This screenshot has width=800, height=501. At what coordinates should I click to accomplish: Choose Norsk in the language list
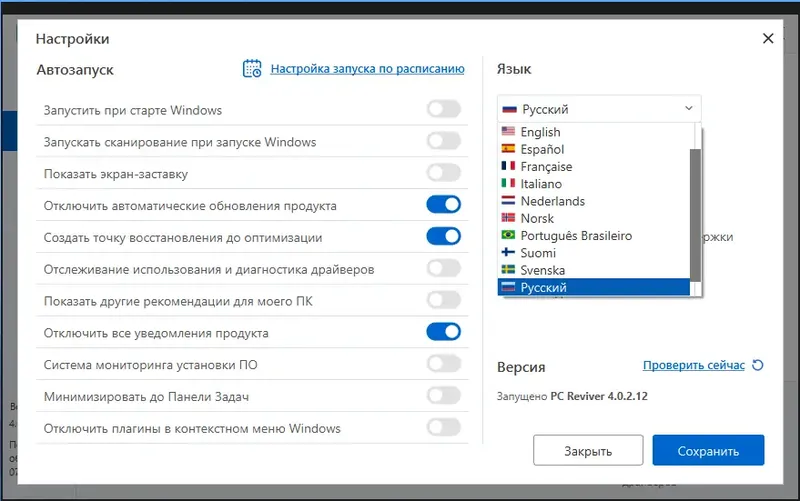pyautogui.click(x=594, y=218)
